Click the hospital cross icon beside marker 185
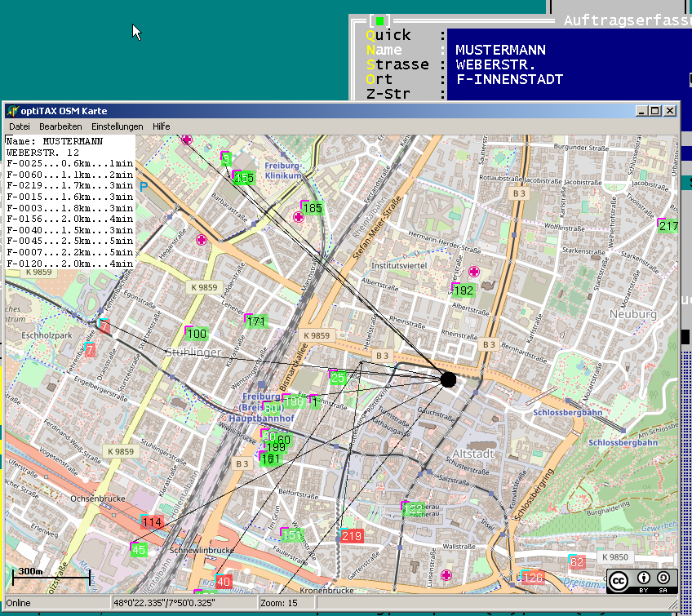692x616 pixels. (x=299, y=217)
